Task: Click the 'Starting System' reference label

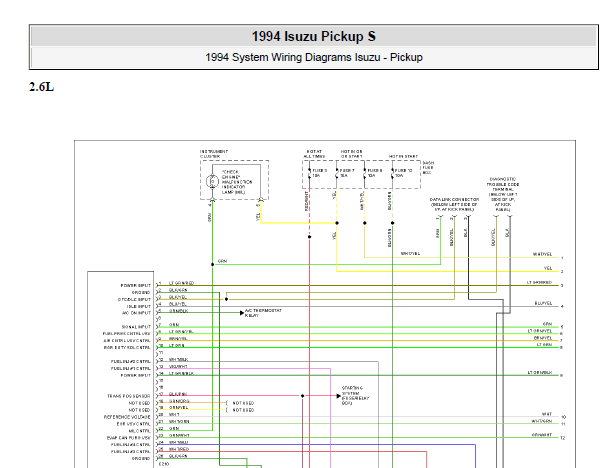Action: [355, 396]
